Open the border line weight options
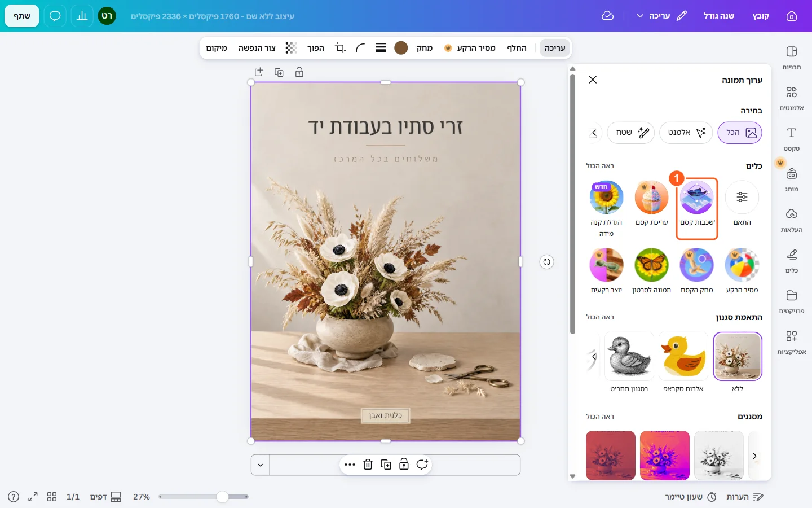 (x=381, y=48)
